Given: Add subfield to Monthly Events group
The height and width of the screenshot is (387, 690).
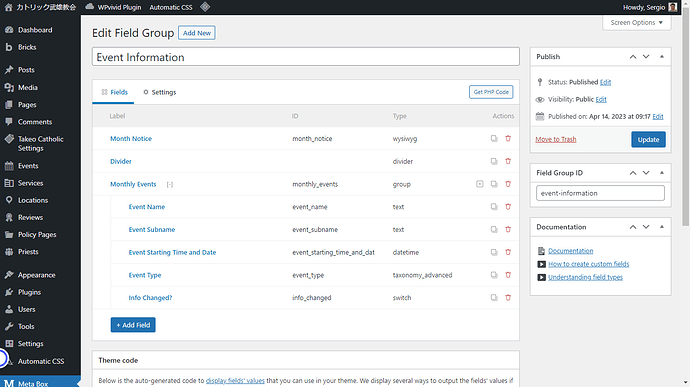Looking at the screenshot, I should [480, 184].
